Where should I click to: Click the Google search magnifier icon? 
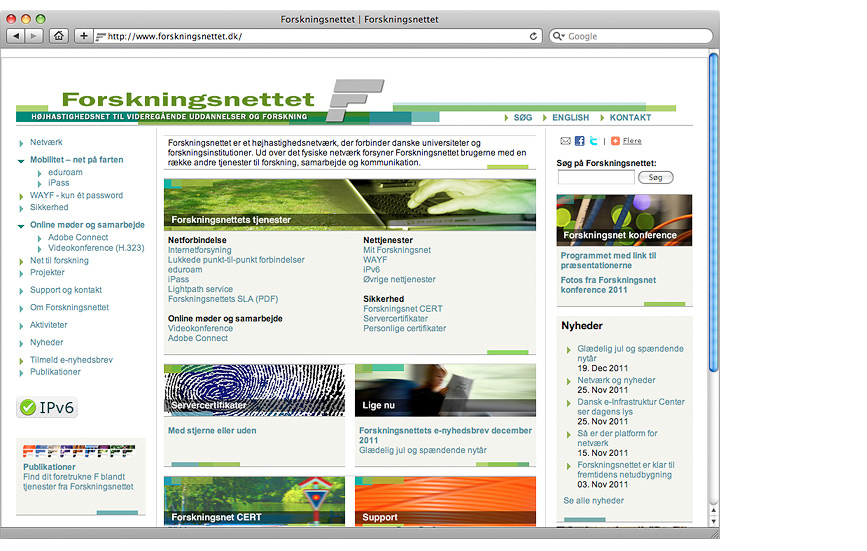point(557,36)
